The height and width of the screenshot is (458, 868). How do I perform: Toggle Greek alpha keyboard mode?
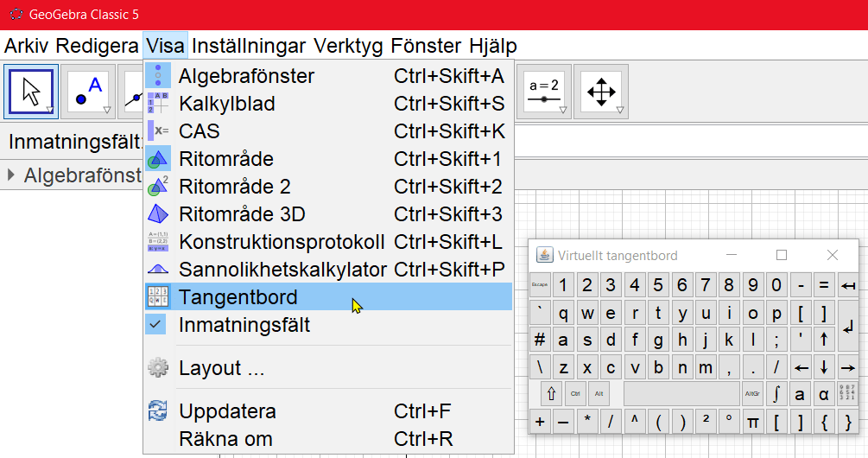(x=823, y=394)
